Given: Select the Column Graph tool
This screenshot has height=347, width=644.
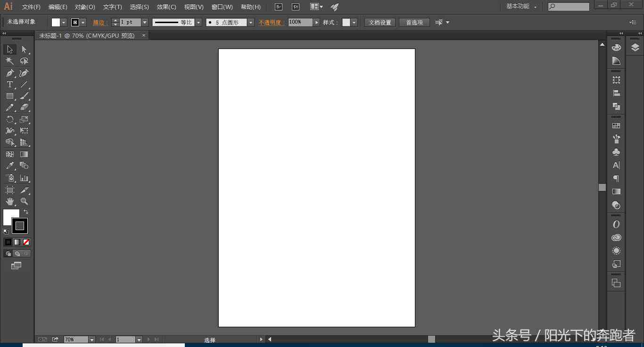Looking at the screenshot, I should click(24, 178).
